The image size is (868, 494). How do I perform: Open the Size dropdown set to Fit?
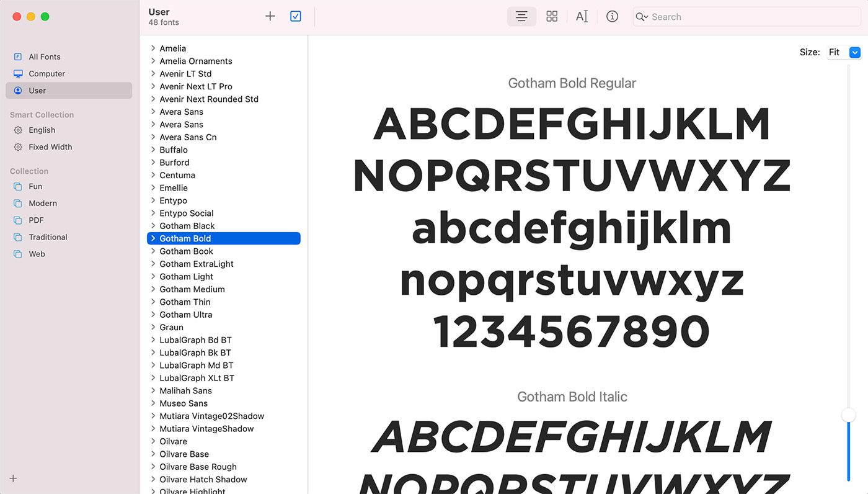click(844, 53)
